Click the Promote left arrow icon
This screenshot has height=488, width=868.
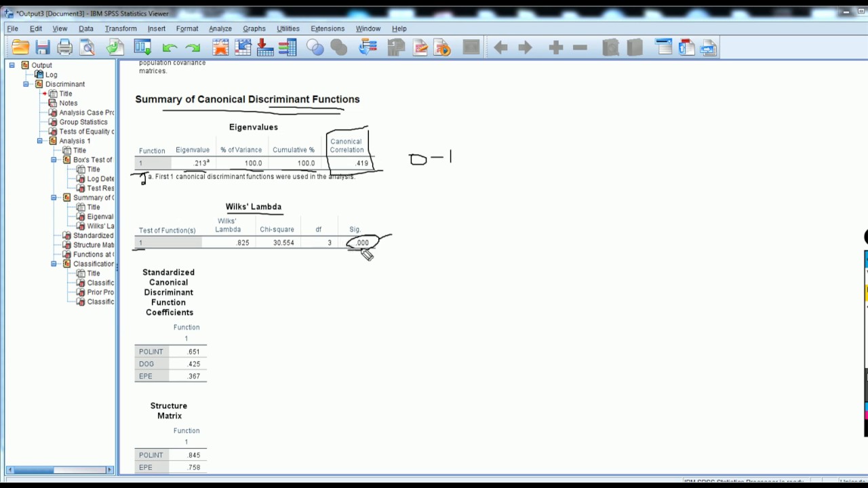pos(500,47)
